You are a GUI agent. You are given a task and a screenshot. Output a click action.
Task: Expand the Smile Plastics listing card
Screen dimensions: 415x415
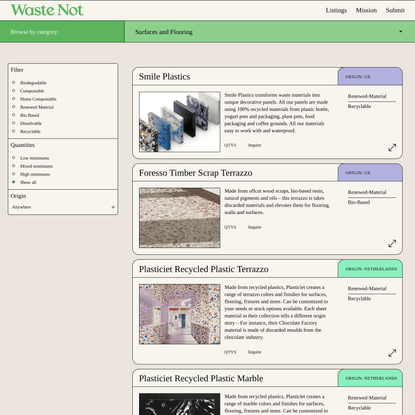(392, 147)
